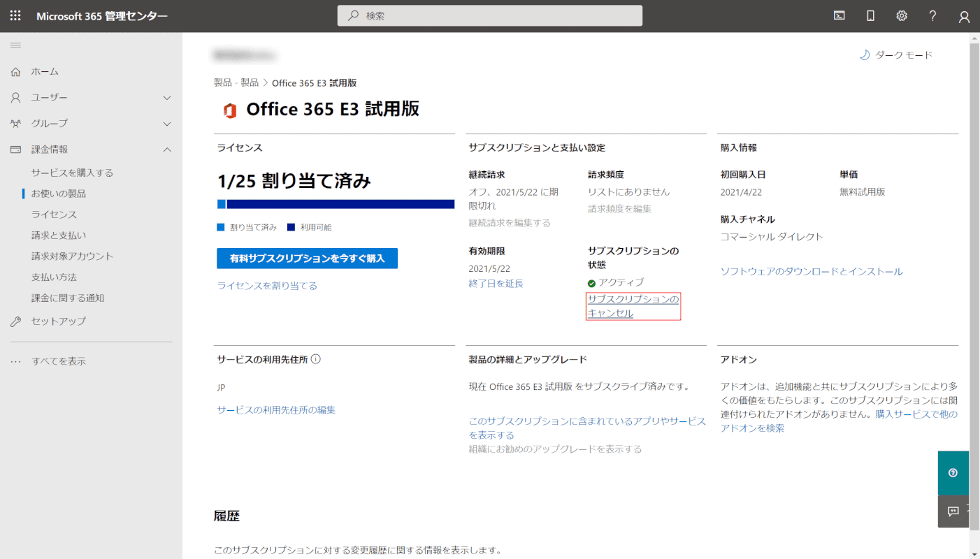The image size is (980, 559).
Task: Click サービスの利用先住所の編集 link
Action: [276, 410]
